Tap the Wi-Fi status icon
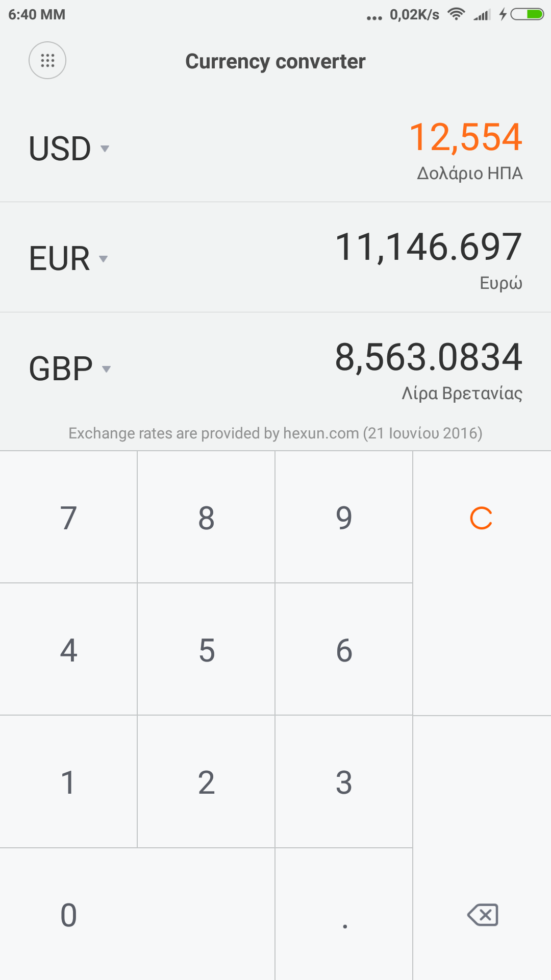 click(x=456, y=14)
